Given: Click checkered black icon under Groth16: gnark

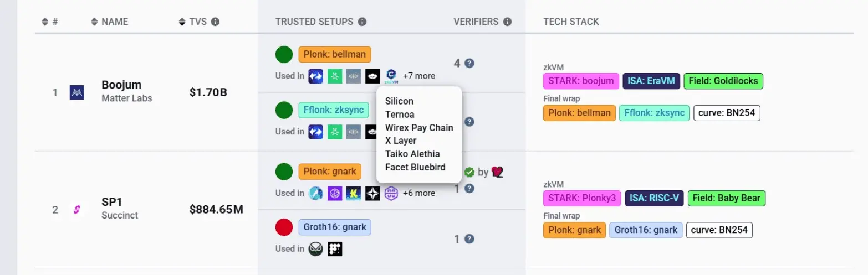Looking at the screenshot, I should pyautogui.click(x=335, y=248).
